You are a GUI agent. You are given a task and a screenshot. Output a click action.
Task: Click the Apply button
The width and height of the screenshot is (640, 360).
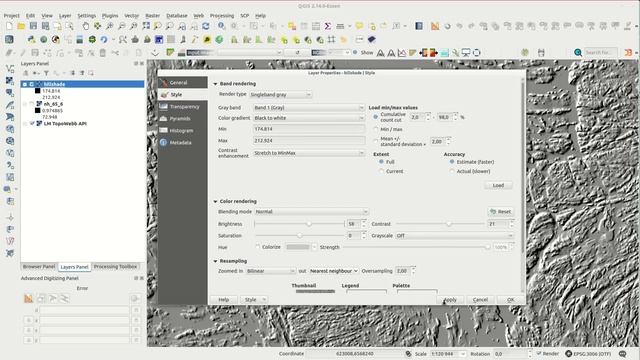tap(450, 300)
